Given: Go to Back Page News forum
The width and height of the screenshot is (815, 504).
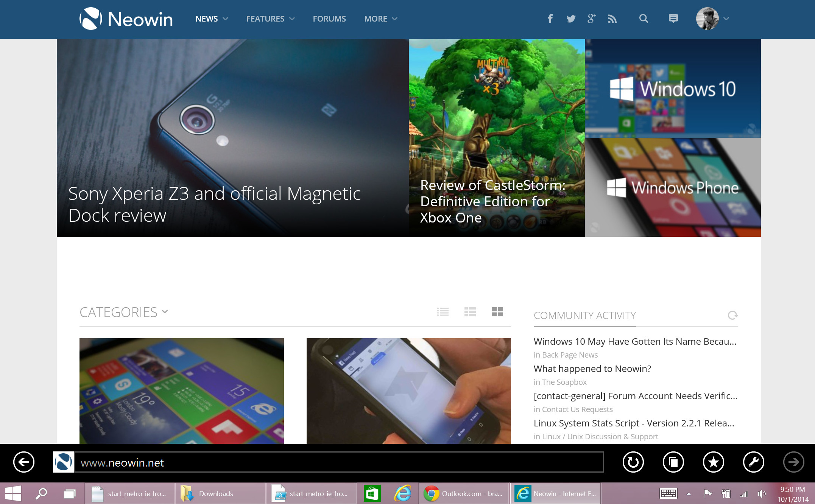Looking at the screenshot, I should [570, 355].
